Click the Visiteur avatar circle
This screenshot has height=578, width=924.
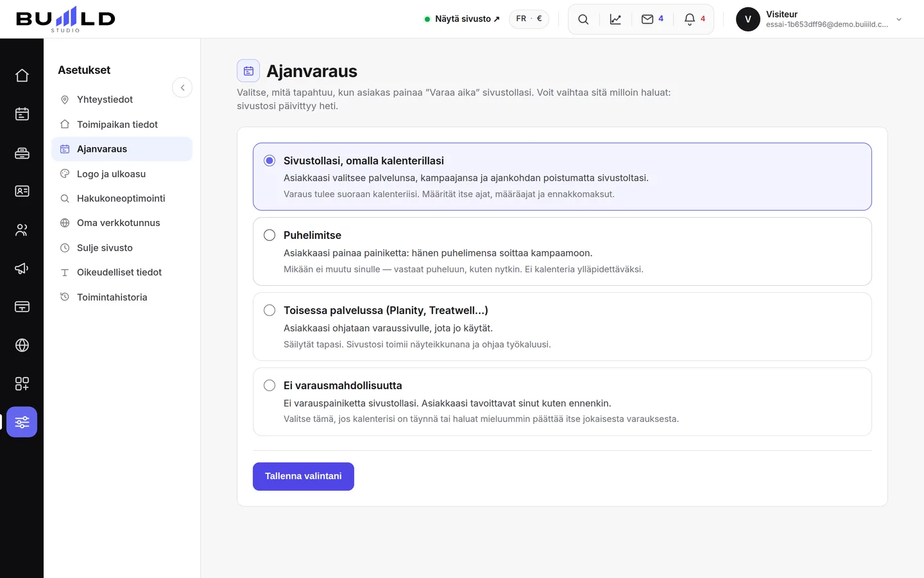coord(748,19)
